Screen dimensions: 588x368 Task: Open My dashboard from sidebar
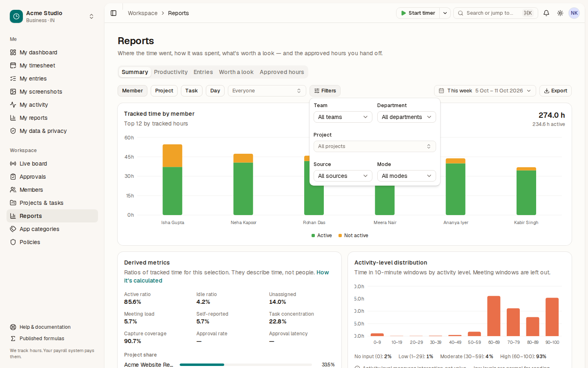click(x=52, y=52)
